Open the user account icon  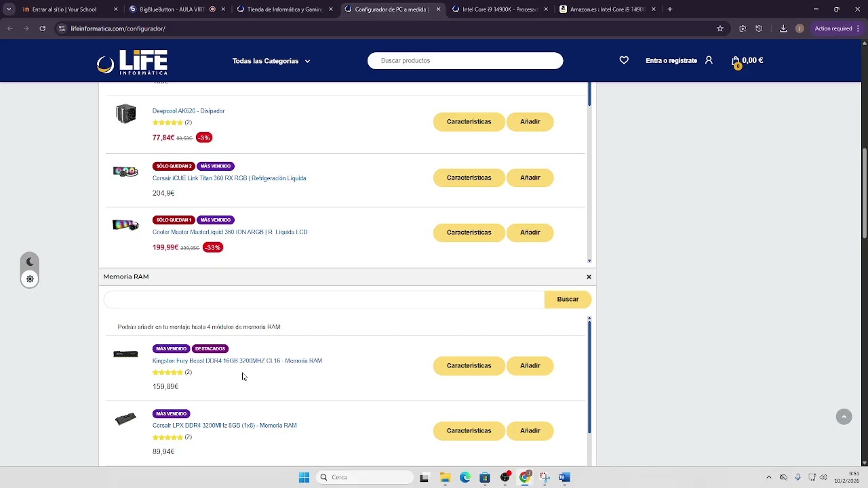709,60
